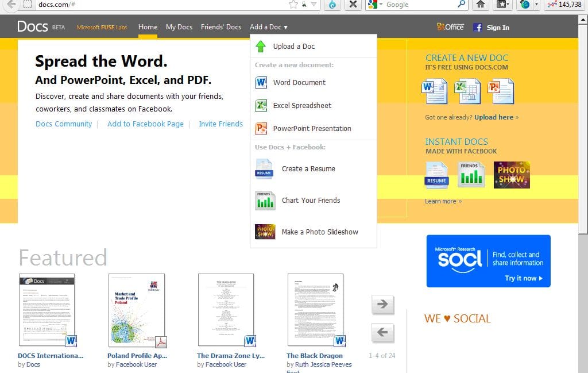588x373 pixels.
Task: Choose Create a Resume menu entry
Action: pos(314,169)
